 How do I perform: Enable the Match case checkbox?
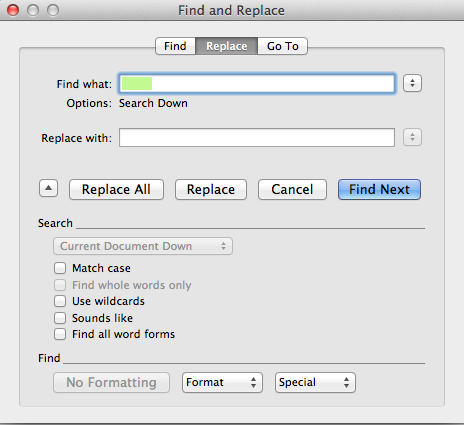[x=60, y=268]
